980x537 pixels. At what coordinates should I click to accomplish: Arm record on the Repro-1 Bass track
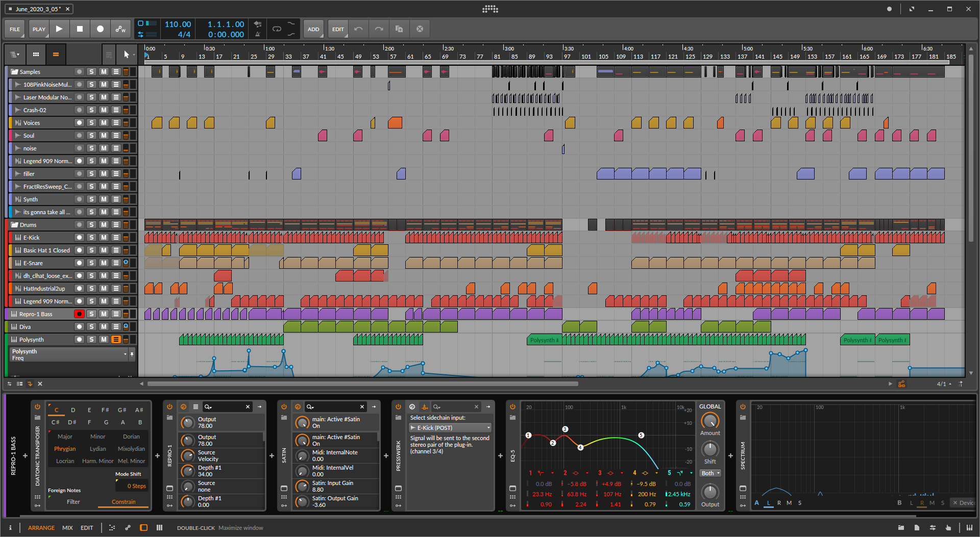[79, 314]
